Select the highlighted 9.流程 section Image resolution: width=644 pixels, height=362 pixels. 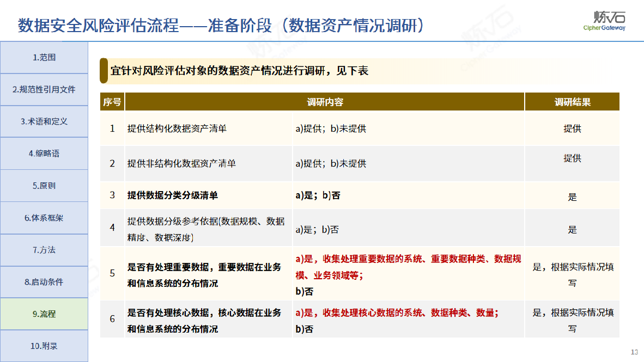tap(44, 314)
